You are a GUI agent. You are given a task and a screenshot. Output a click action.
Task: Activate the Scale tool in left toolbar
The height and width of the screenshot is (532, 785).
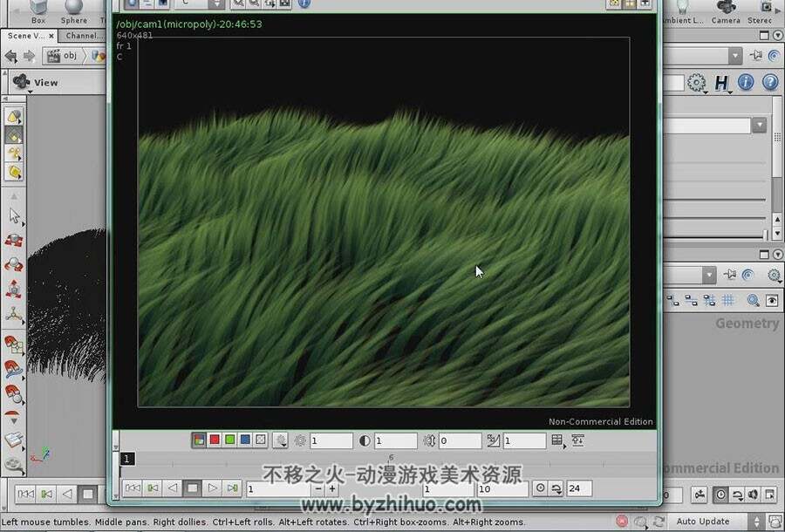click(14, 290)
